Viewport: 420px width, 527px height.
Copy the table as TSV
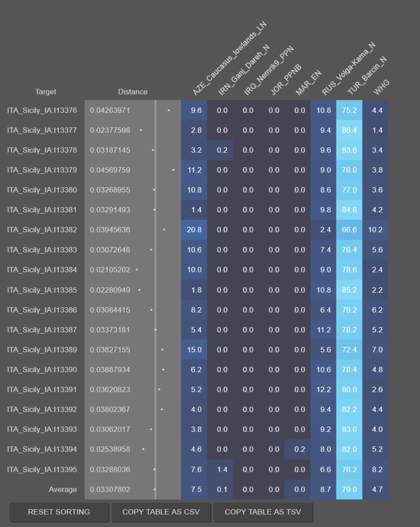pos(263,512)
